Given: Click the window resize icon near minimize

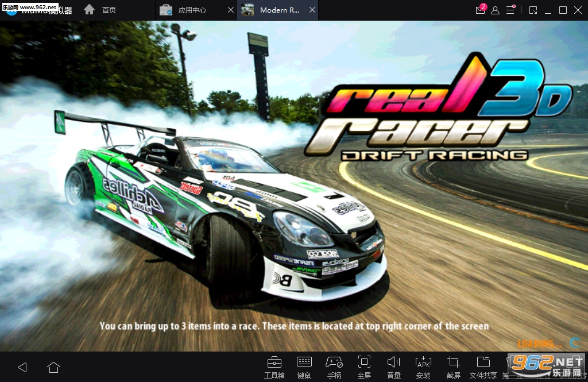Looking at the screenshot, I should pos(533,10).
